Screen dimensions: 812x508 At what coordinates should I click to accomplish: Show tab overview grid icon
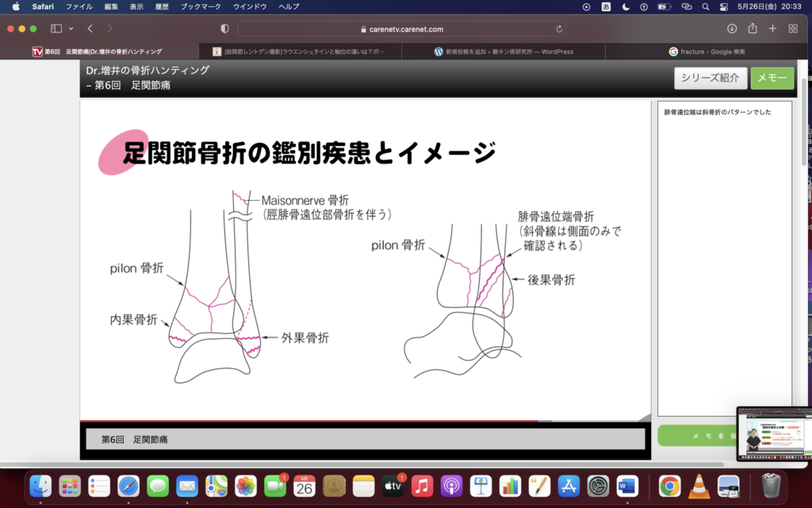point(793,29)
